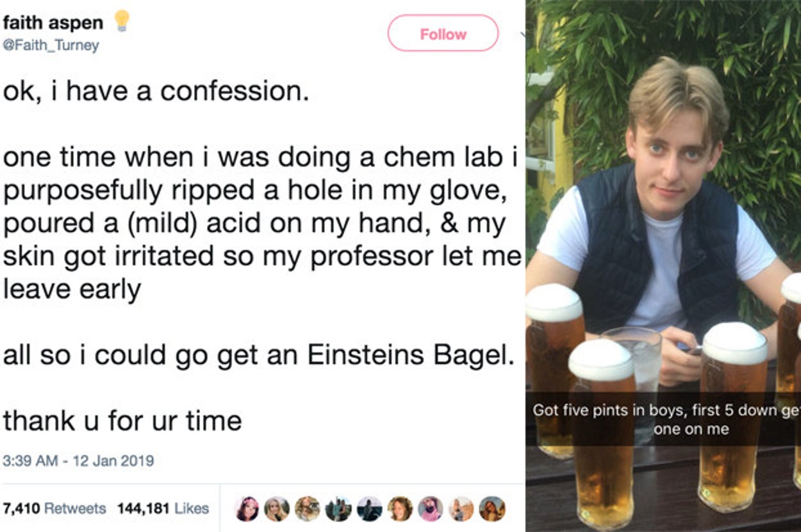Click the tweet text mentioning Einsteins Bagel
The width and height of the screenshot is (801, 532).
coord(259,356)
